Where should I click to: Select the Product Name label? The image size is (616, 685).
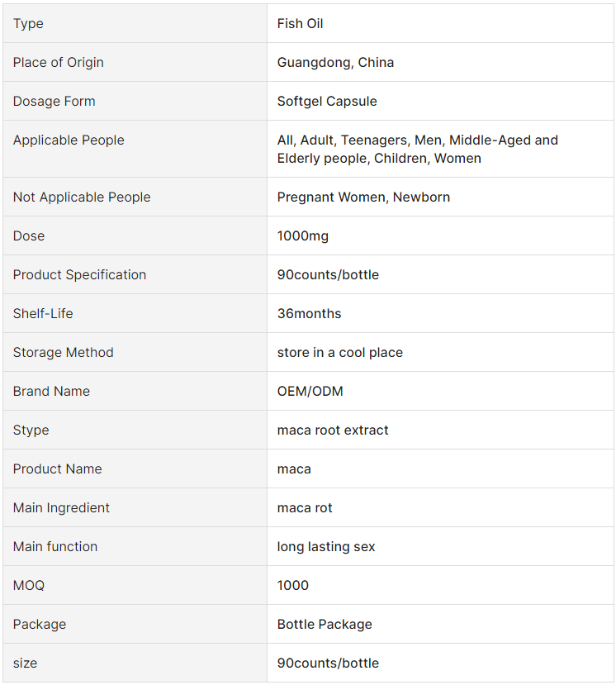(58, 469)
